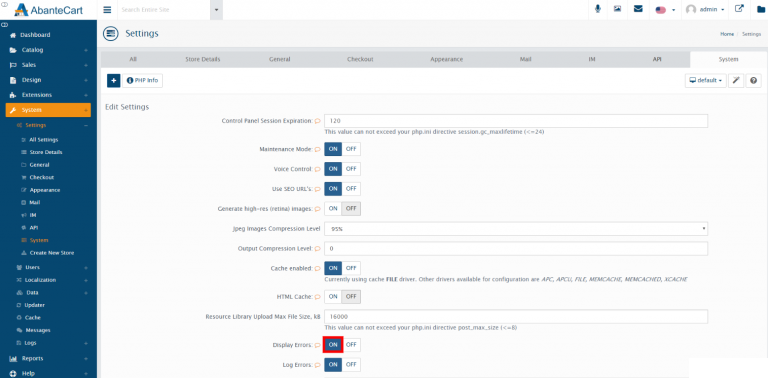
Task: Open storefront via external link icon
Action: 740,9
